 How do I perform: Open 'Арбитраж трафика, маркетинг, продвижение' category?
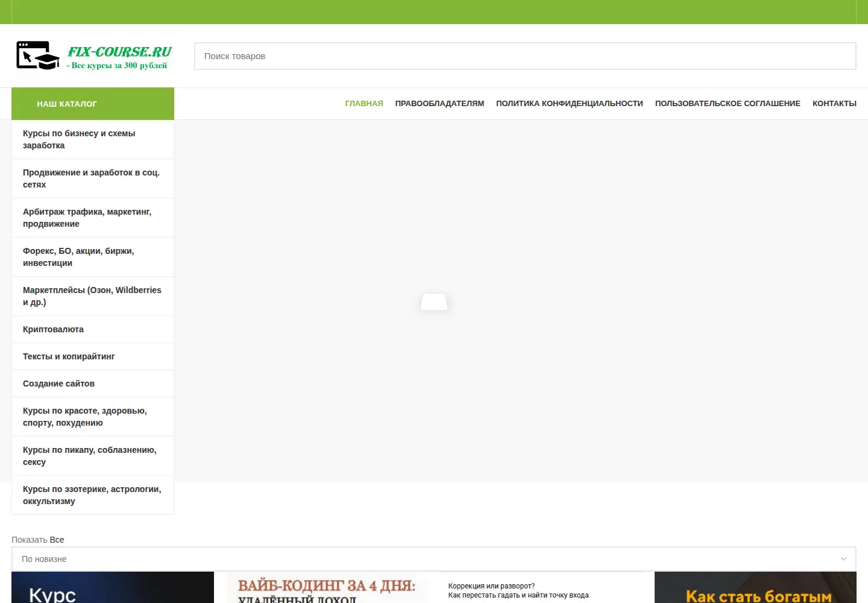pyautogui.click(x=93, y=218)
